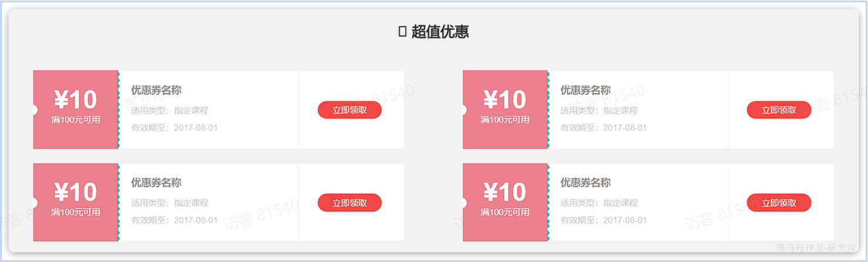Click 有效期至：2017-08-01 in bottom-left coupon
The width and height of the screenshot is (868, 262).
175,220
